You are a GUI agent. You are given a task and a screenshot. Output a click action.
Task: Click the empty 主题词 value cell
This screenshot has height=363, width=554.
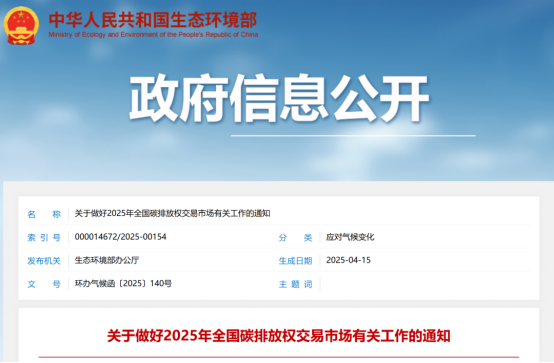point(425,284)
